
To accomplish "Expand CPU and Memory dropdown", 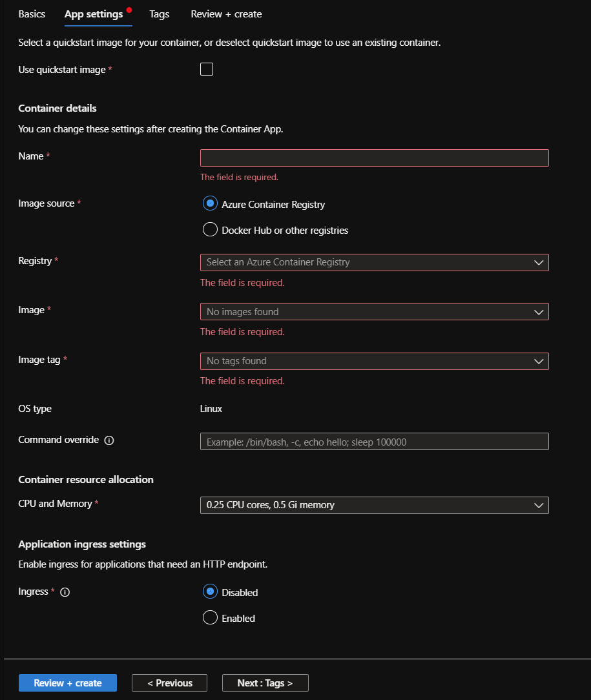I will [374, 505].
